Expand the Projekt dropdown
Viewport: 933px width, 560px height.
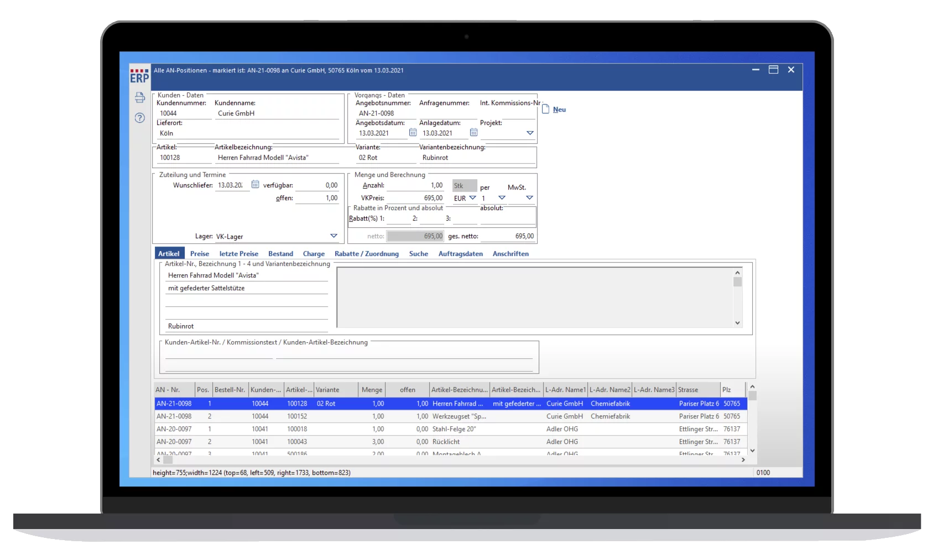(x=530, y=133)
